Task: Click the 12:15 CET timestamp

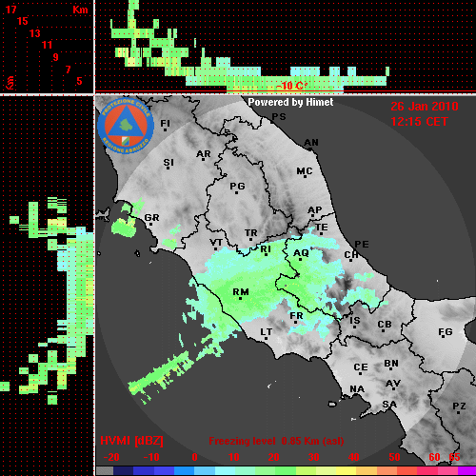Action: (419, 122)
